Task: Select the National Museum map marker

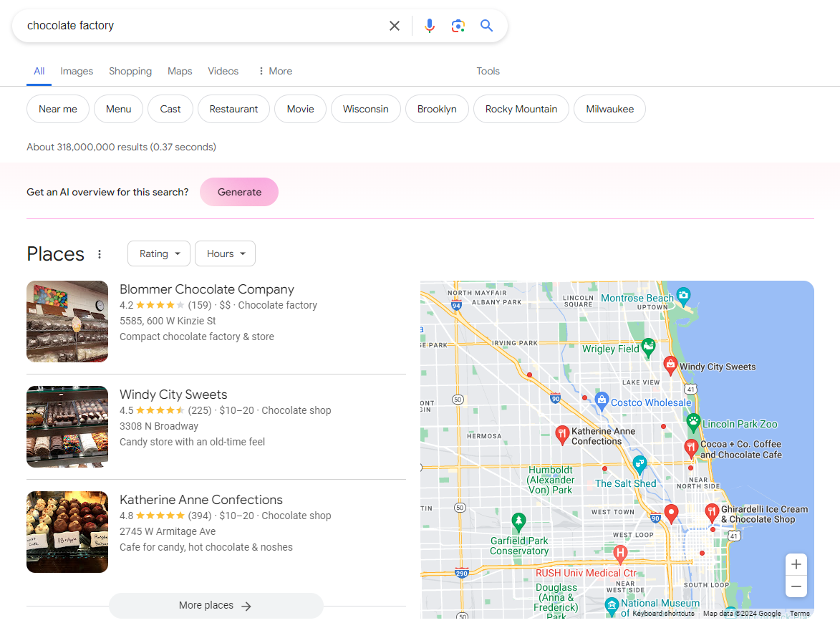Action: point(612,606)
